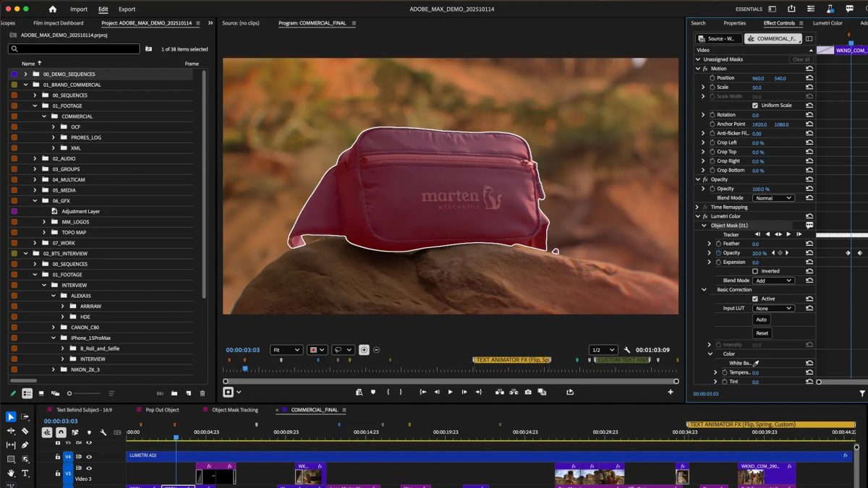Hide track V4 with the eye icon
This screenshot has width=868, height=488.
click(89, 457)
